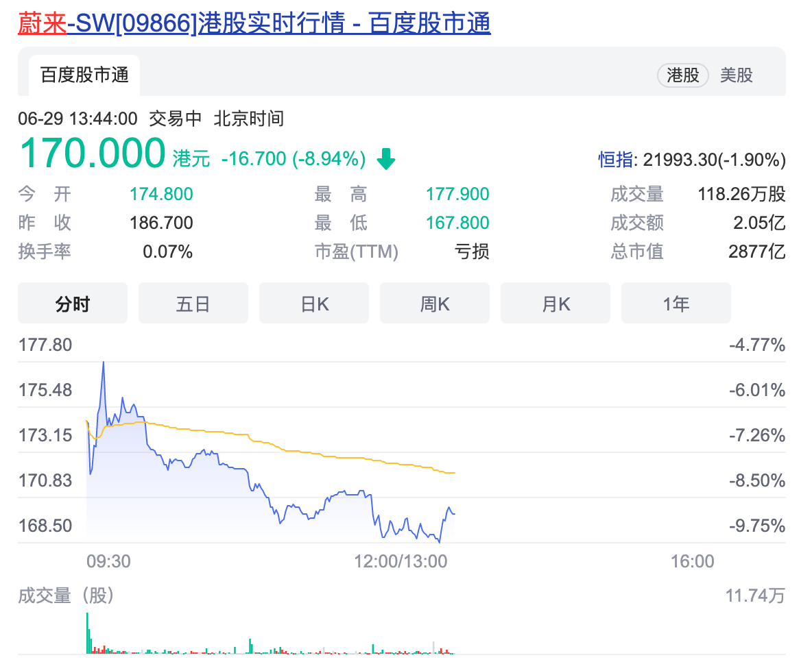
Task: View the 周K weekly chart
Action: point(434,302)
